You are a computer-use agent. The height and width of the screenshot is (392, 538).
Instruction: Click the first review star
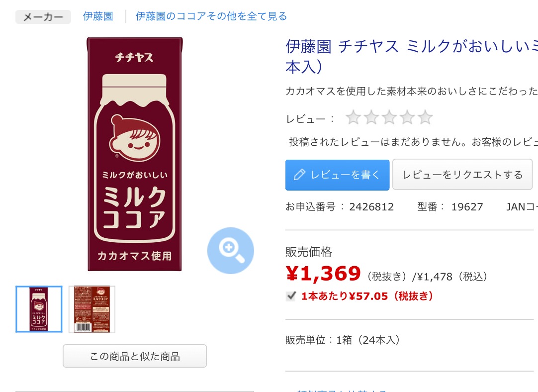353,117
